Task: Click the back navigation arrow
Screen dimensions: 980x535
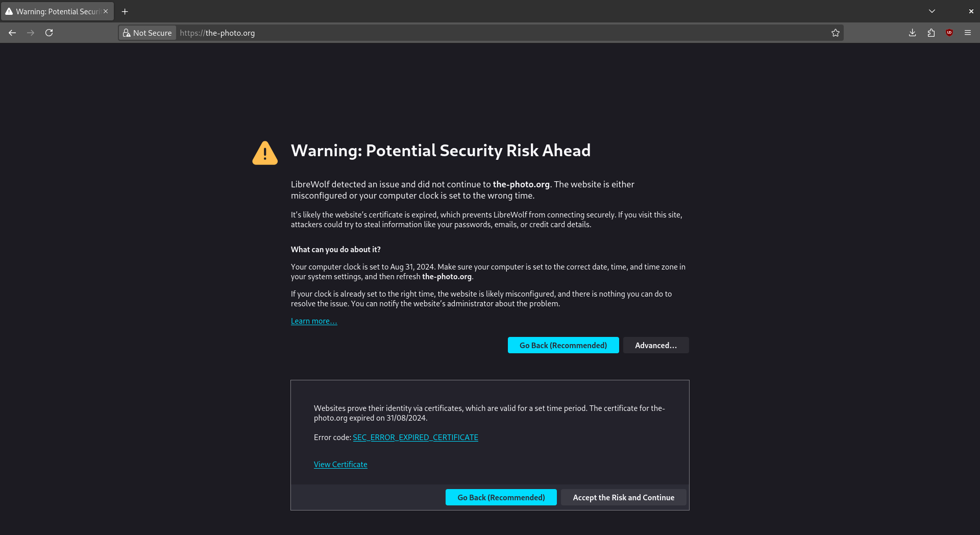Action: pyautogui.click(x=12, y=33)
